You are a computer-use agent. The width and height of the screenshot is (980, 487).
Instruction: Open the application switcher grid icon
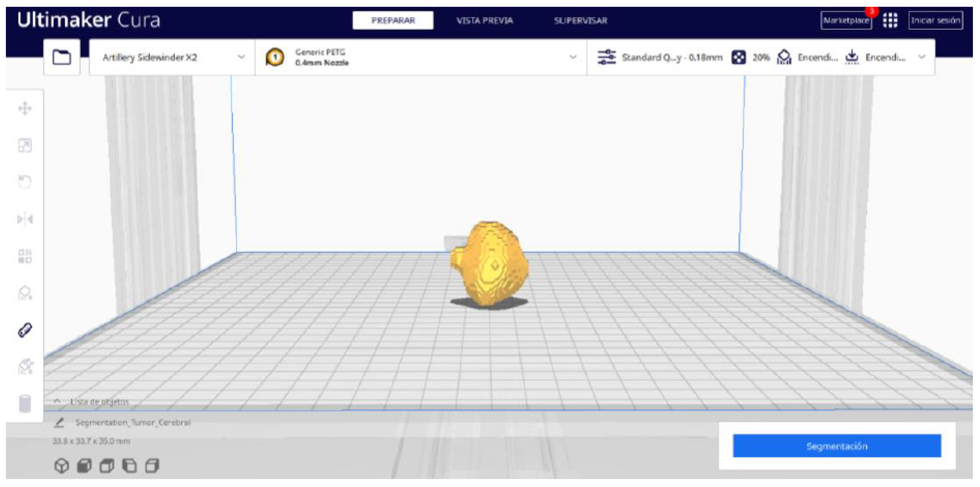point(890,21)
